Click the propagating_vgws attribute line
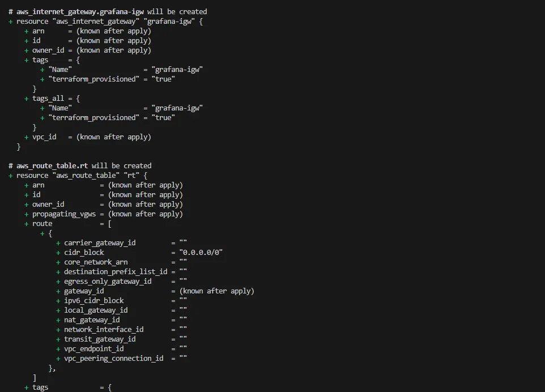 (x=107, y=214)
